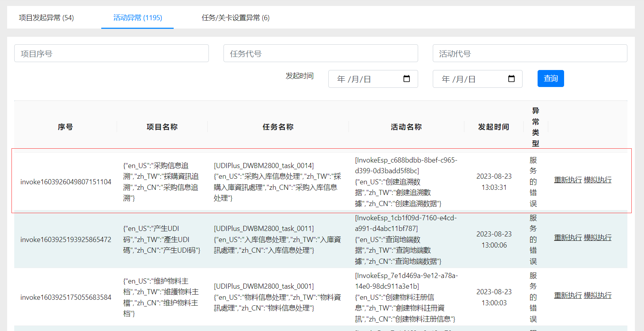Click the 采购信息追溯 project name cell
Image resolution: width=644 pixels, height=331 pixels.
[x=161, y=182]
